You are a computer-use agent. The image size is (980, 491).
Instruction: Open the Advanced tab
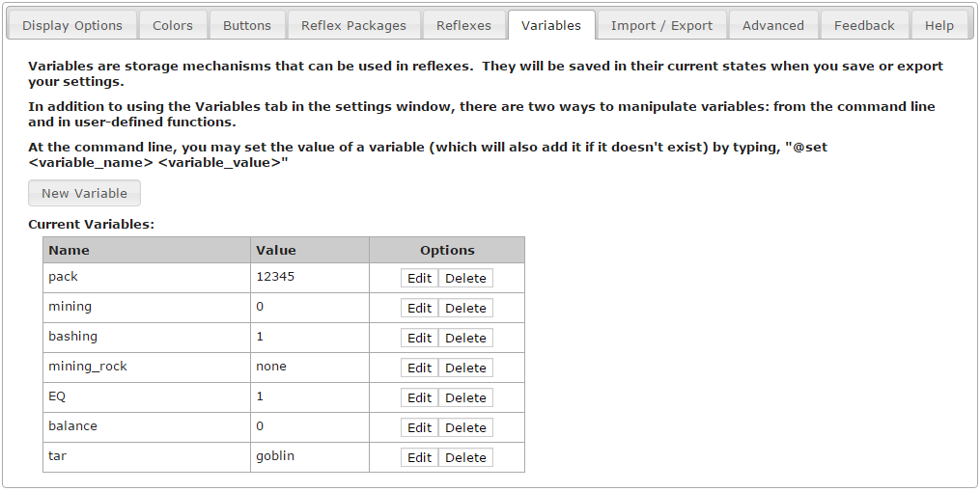(x=773, y=25)
